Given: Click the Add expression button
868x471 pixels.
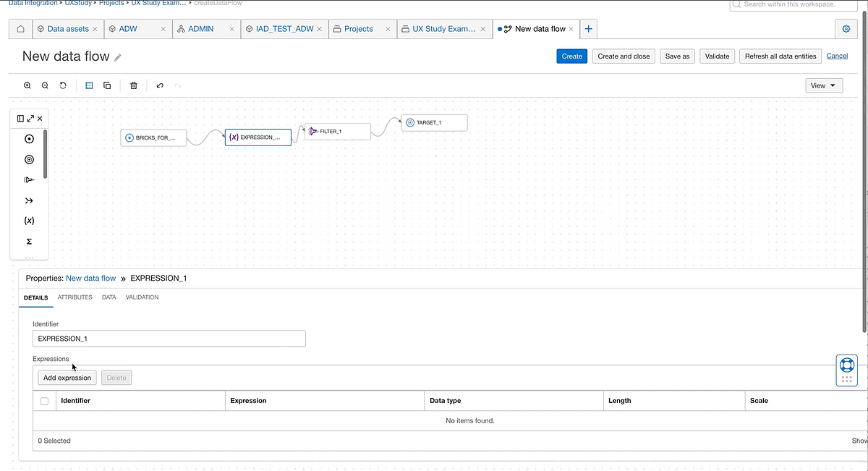Looking at the screenshot, I should 67,377.
